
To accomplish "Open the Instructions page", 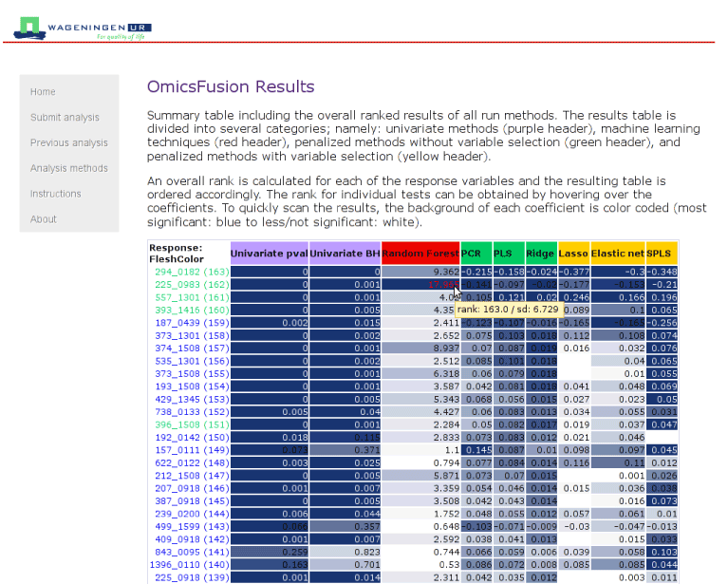I will coord(56,194).
